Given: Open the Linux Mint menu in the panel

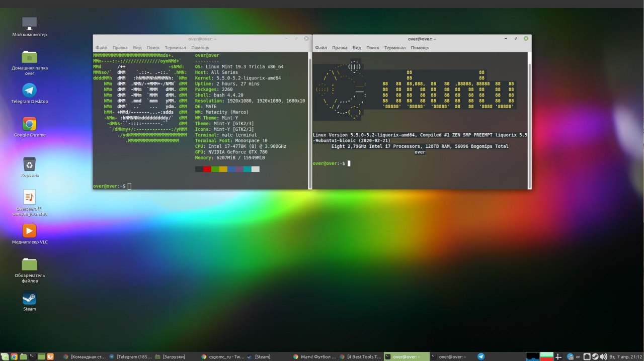Looking at the screenshot, I should coord(5,356).
